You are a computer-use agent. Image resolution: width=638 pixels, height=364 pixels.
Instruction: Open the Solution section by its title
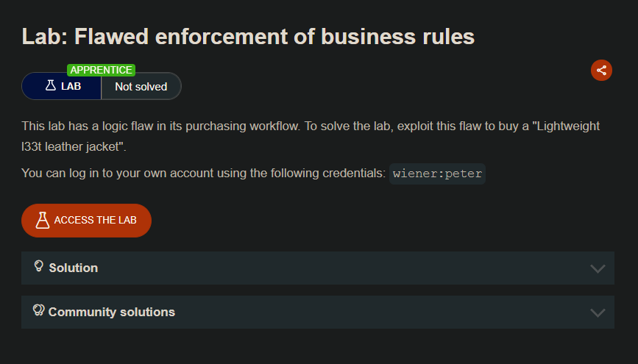pyautogui.click(x=73, y=268)
